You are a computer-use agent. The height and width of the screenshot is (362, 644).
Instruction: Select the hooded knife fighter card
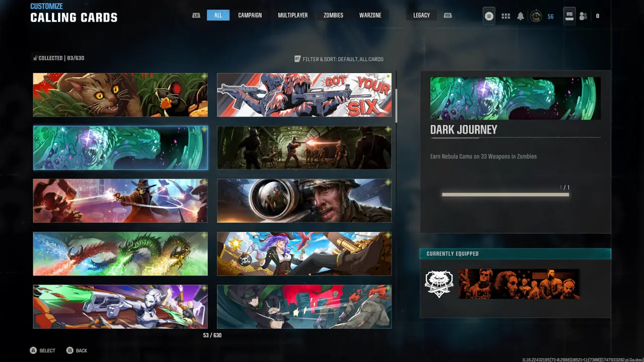pos(304,307)
